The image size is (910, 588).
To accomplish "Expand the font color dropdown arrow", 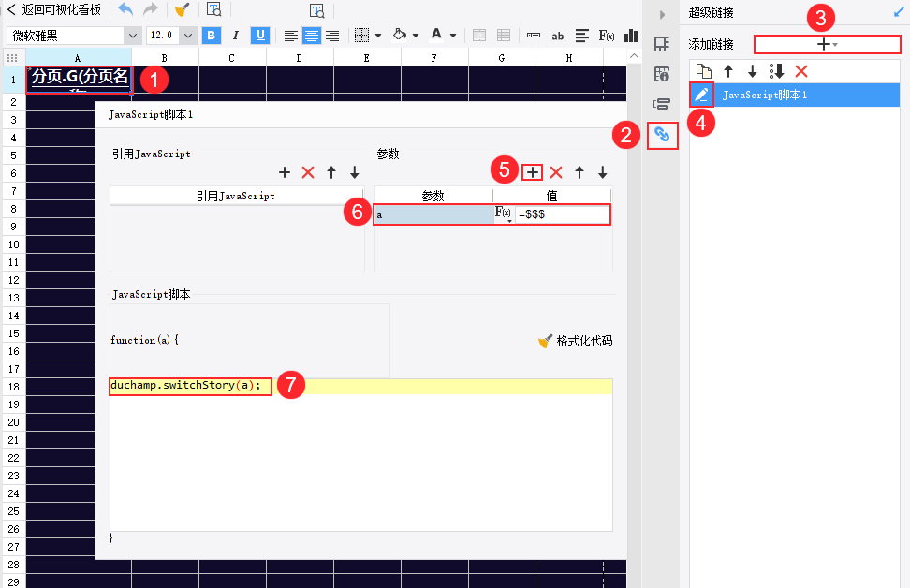I will (x=453, y=36).
